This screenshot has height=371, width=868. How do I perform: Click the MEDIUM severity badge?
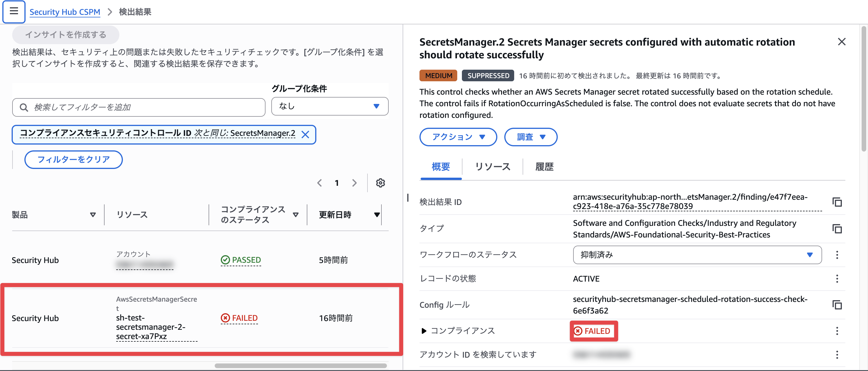438,76
